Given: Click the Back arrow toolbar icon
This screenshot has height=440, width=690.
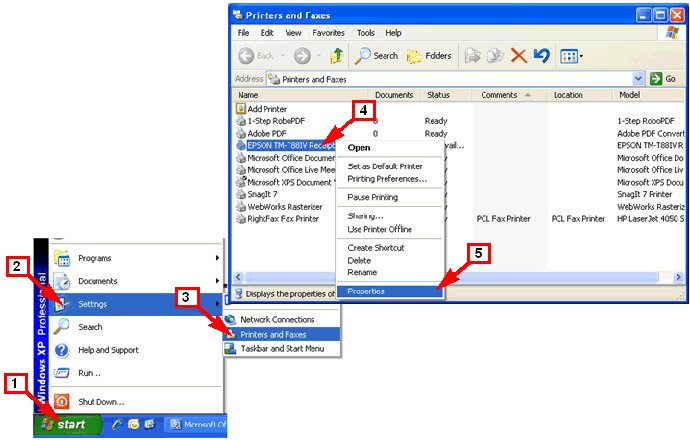Looking at the screenshot, I should (246, 56).
